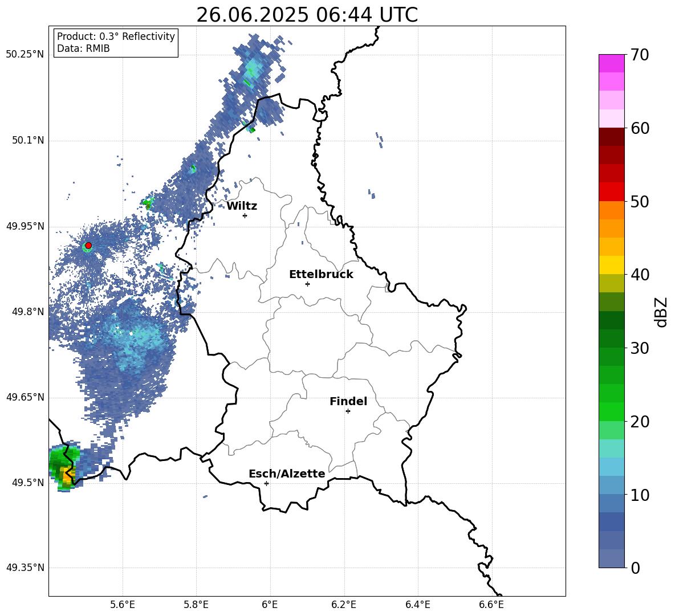The height and width of the screenshot is (616, 675).
Task: Click the colorbar label 30
Action: point(640,348)
